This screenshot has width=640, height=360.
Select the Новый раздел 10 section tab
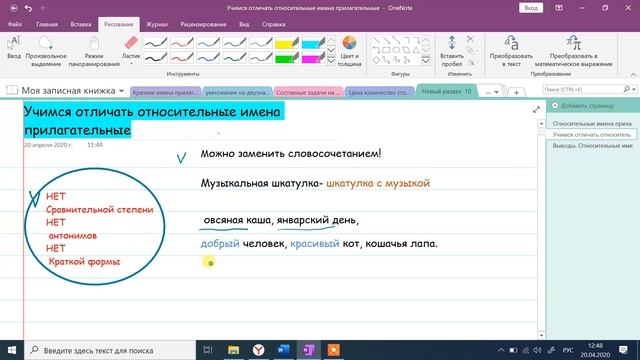[x=447, y=91]
